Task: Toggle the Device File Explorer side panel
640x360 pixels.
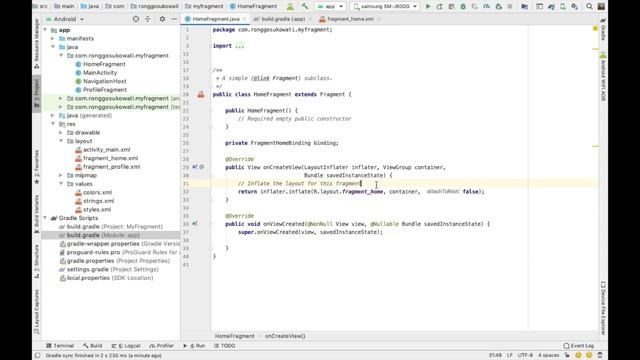Action: click(603, 308)
